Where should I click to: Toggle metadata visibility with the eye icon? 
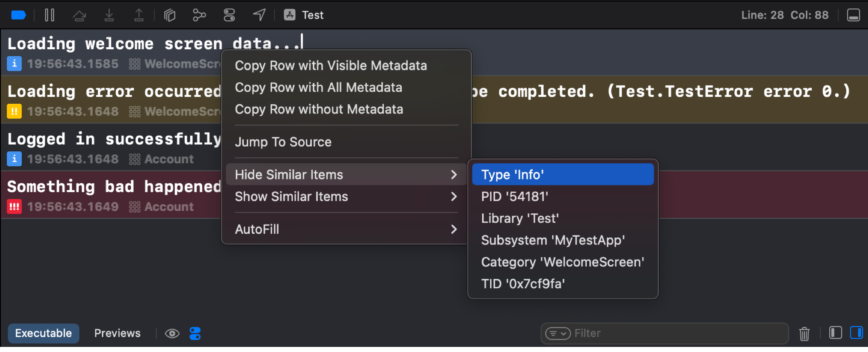[172, 334]
